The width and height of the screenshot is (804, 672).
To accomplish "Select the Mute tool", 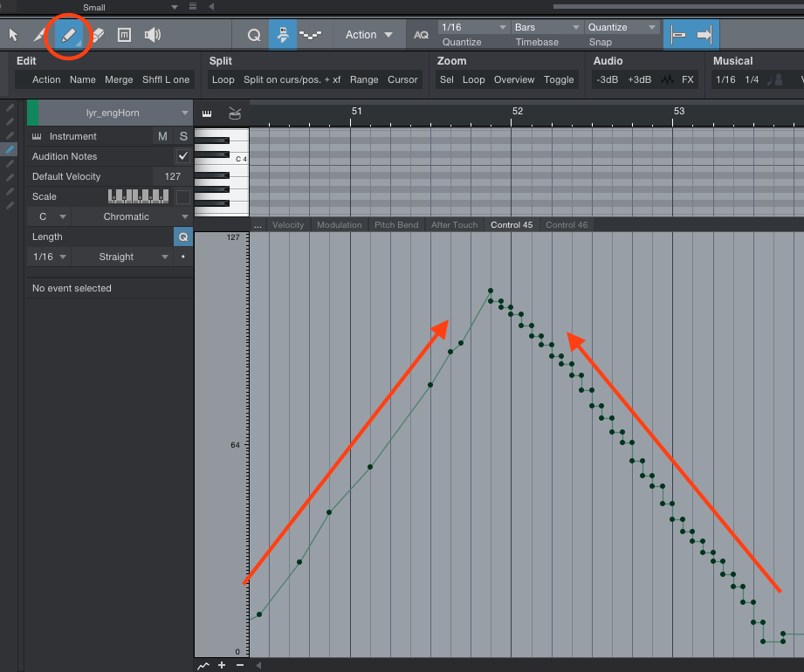I will pos(124,35).
